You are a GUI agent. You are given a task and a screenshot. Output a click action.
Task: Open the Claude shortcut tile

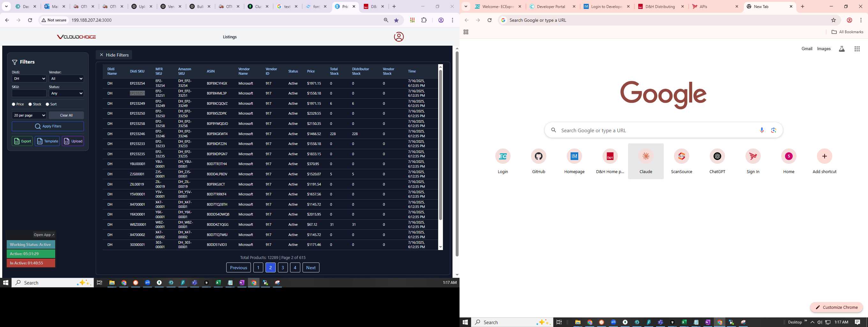pyautogui.click(x=646, y=161)
